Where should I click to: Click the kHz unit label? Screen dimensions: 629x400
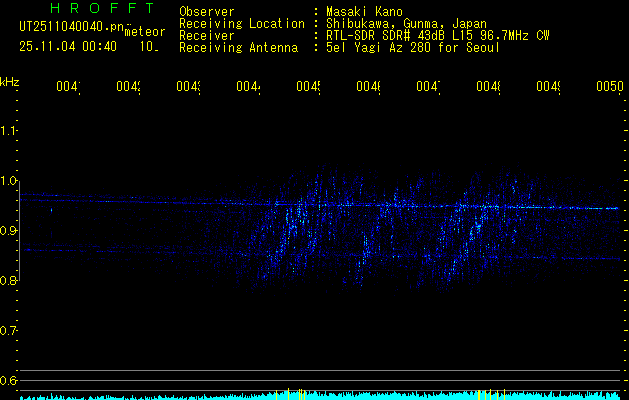coord(10,79)
